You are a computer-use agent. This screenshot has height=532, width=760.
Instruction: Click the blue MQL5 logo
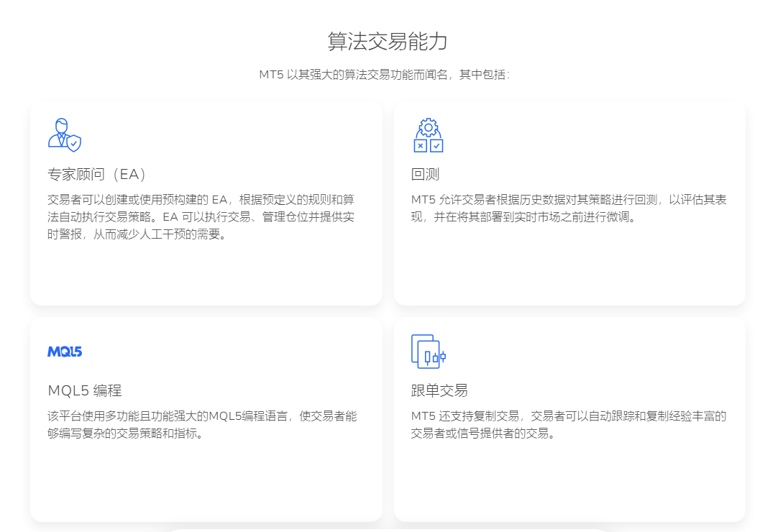tap(65, 352)
